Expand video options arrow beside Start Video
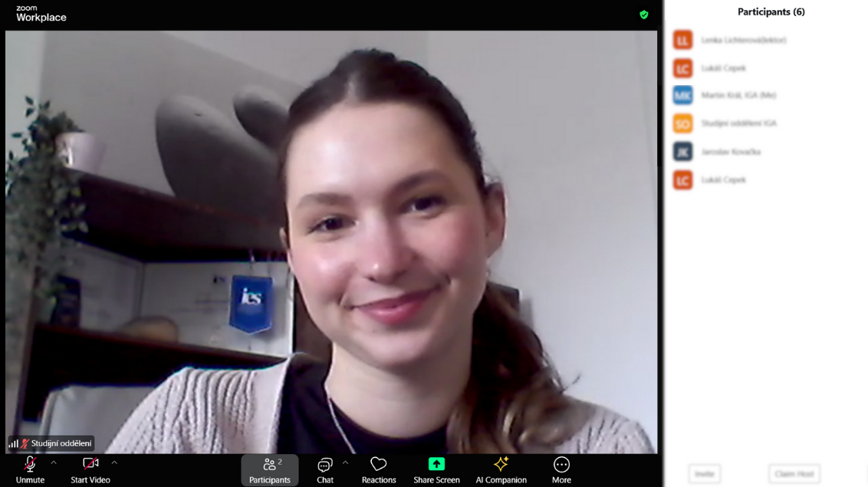 click(114, 462)
